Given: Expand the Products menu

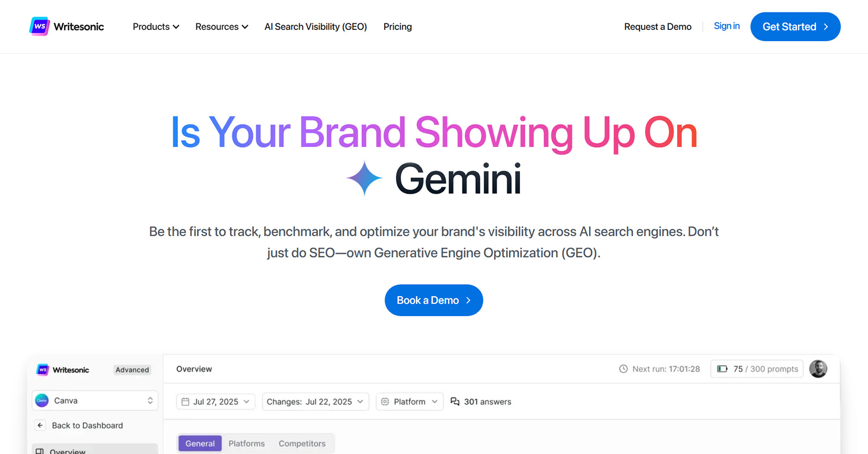Looking at the screenshot, I should point(156,27).
